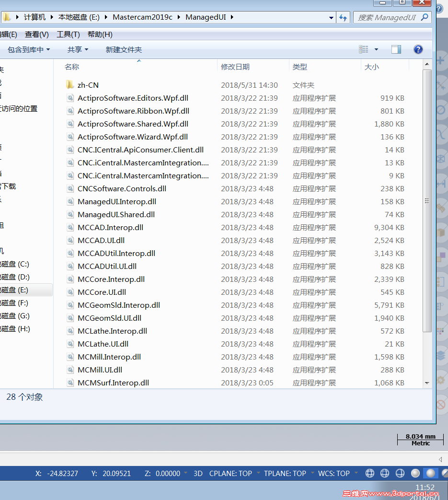Viewport: 448px width, 500px height.
Task: Click the file icon of ActiproSoftware.Editors.Wpf.dll
Action: (70, 98)
